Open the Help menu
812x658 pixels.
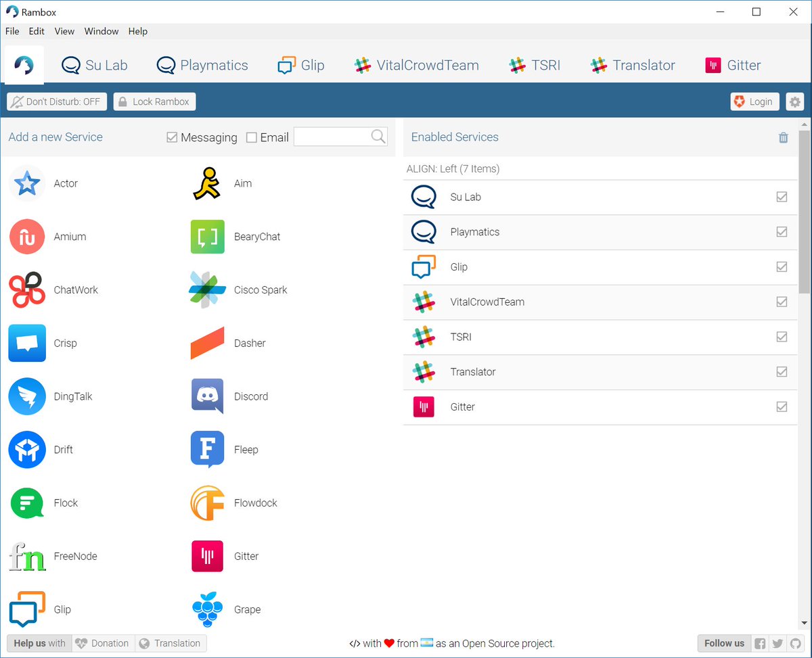tap(138, 31)
